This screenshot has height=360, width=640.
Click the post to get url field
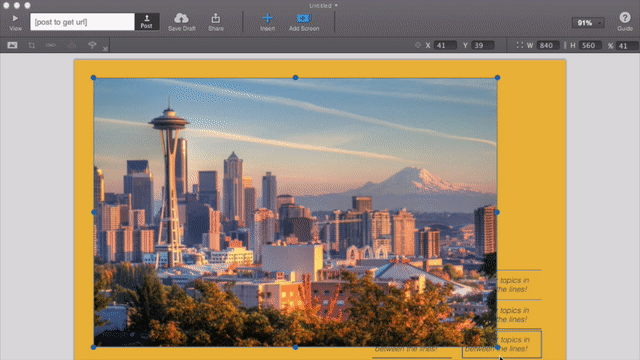(x=82, y=22)
